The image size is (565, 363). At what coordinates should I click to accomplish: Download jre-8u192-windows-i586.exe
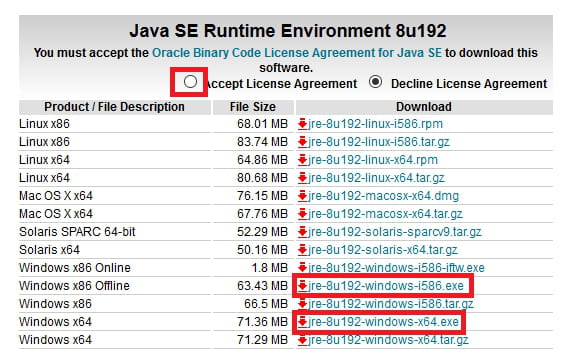coord(386,286)
